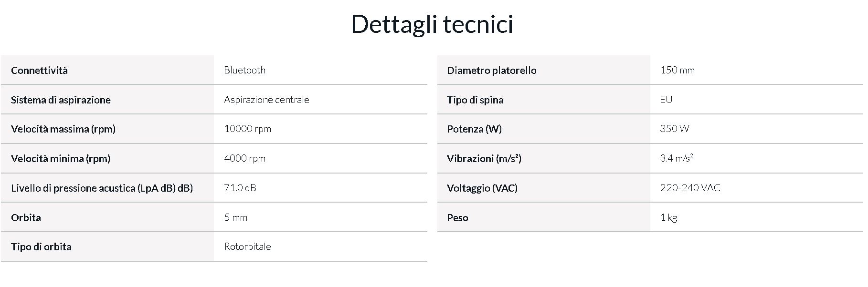Select the Velocità minima (rpm) label
The height and width of the screenshot is (287, 868).
click(x=61, y=158)
